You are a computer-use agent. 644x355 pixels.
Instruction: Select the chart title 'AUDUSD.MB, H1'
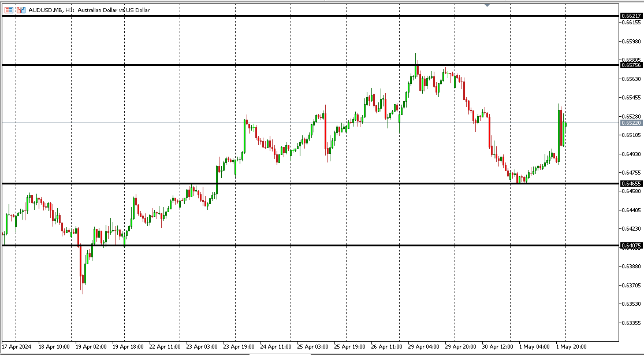tap(51, 10)
